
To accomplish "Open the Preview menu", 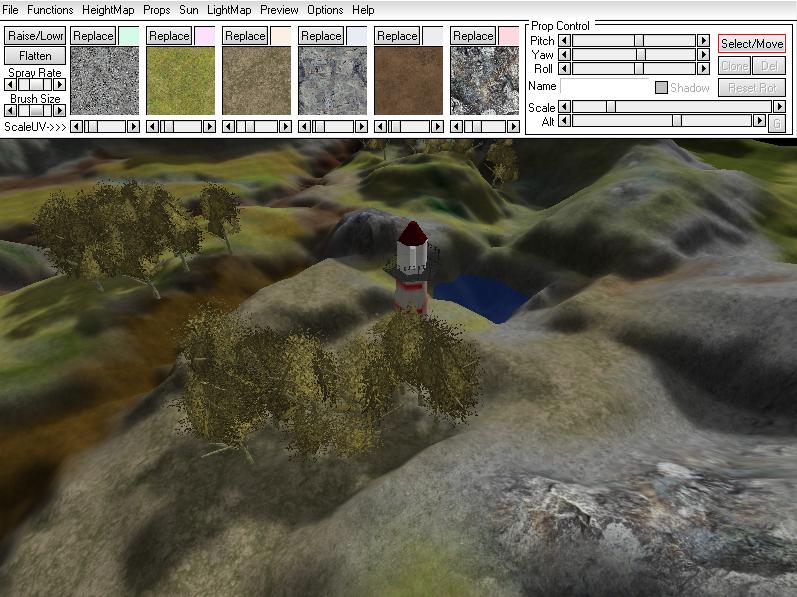I will tap(279, 10).
